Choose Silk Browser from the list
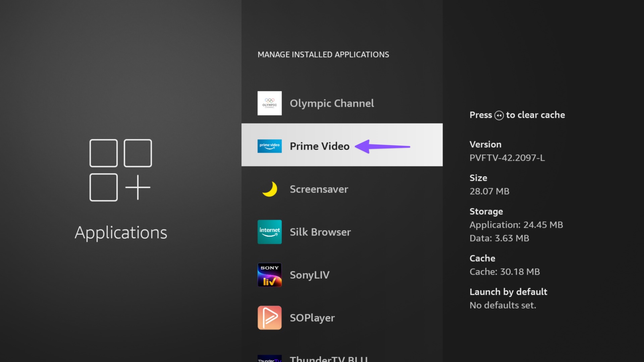The height and width of the screenshot is (362, 644). pyautogui.click(x=320, y=232)
